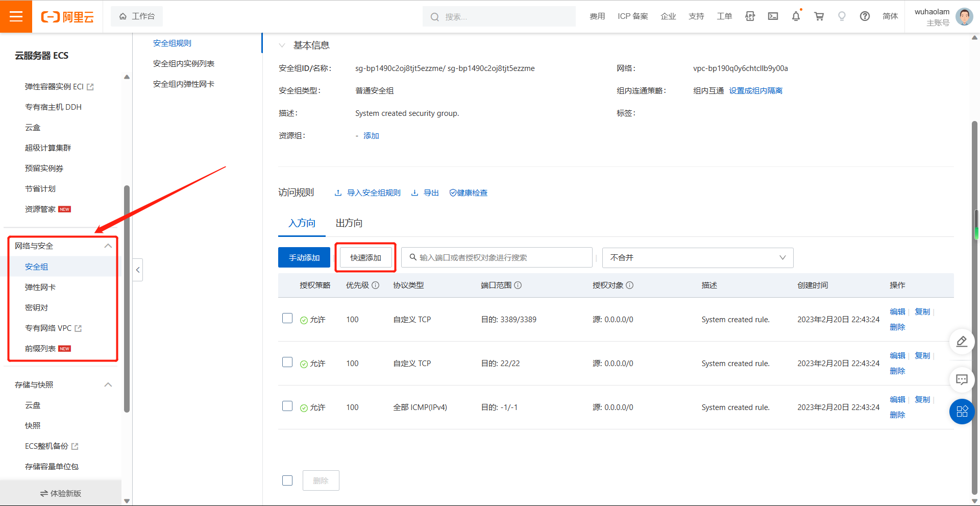The width and height of the screenshot is (980, 506).
Task: Click the sidebar vertical scrollbar thumb
Action: 127,298
